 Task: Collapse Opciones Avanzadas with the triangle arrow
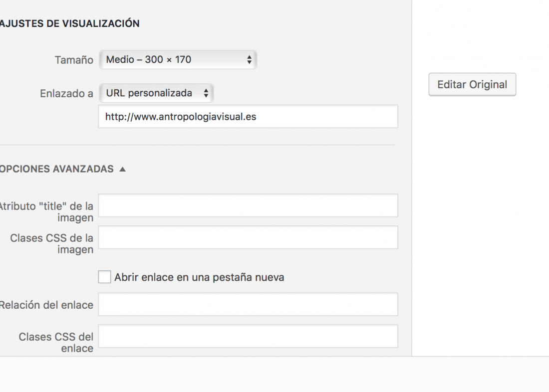click(x=122, y=169)
